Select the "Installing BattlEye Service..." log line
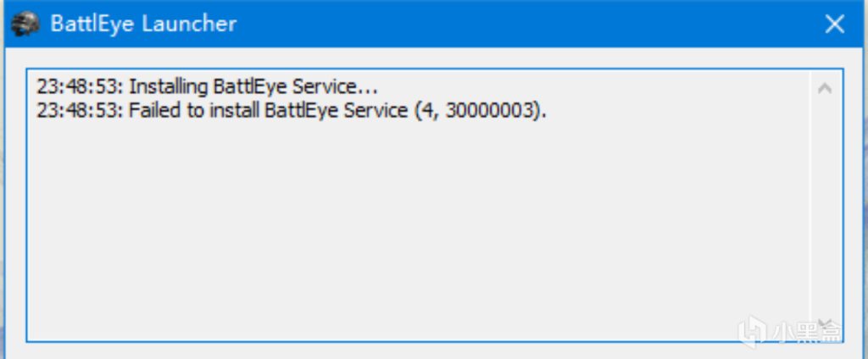Image resolution: width=868 pixels, height=359 pixels. (208, 86)
